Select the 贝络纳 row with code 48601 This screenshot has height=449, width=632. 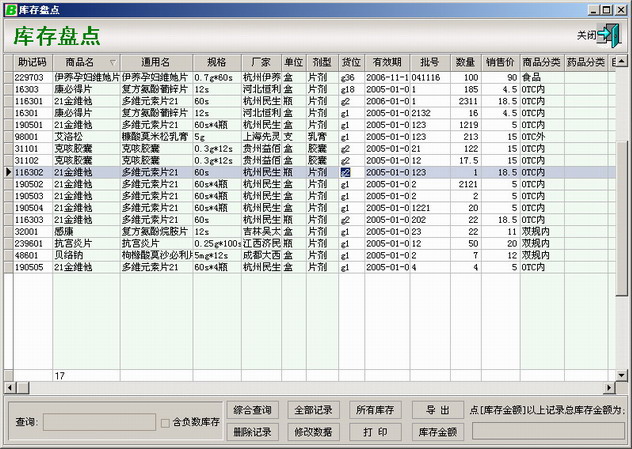pyautogui.click(x=30, y=256)
